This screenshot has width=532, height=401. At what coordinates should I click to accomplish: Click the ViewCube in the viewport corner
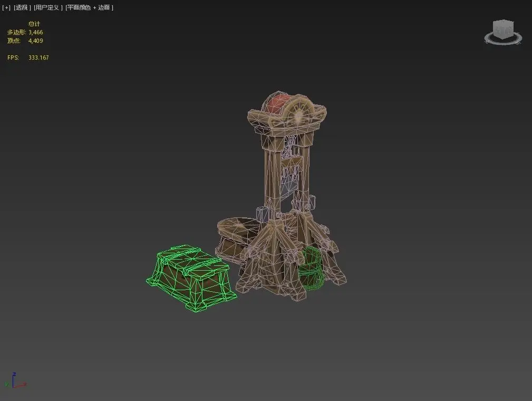[504, 29]
